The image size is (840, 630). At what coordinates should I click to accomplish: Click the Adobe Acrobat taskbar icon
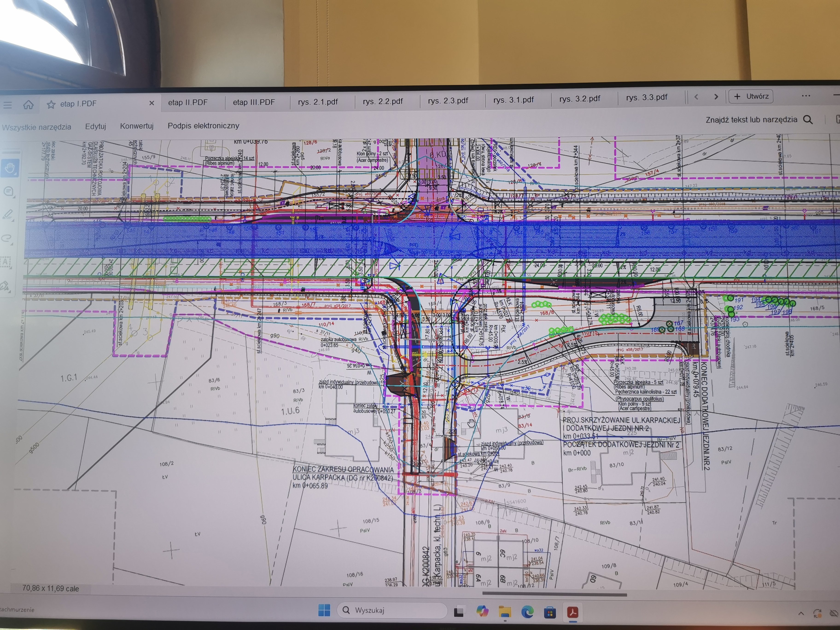[573, 612]
